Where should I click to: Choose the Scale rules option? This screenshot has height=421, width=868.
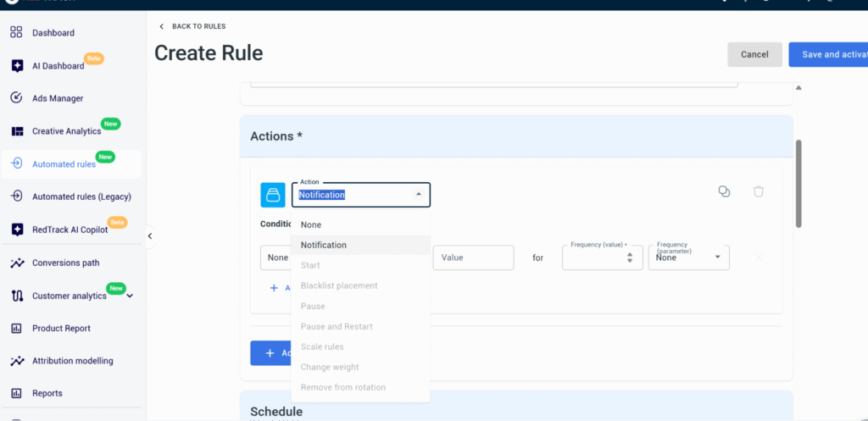pos(360,346)
